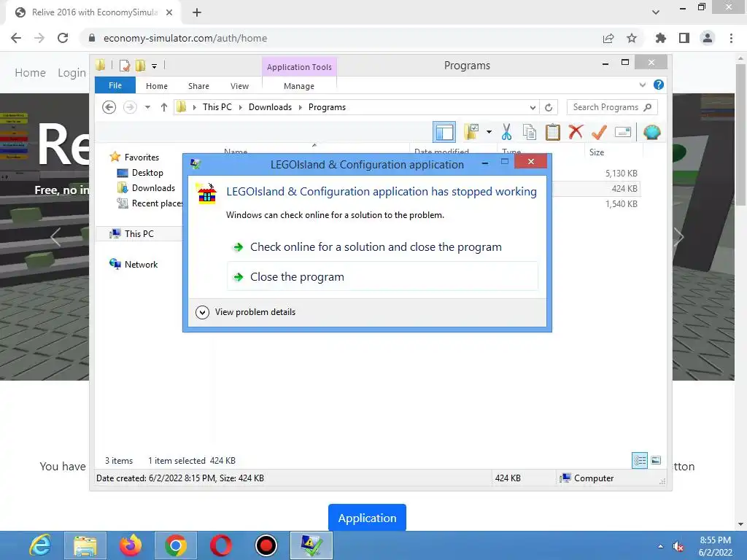The height and width of the screenshot is (560, 747).
Task: Switch to Details view icon in status bar
Action: pos(640,461)
